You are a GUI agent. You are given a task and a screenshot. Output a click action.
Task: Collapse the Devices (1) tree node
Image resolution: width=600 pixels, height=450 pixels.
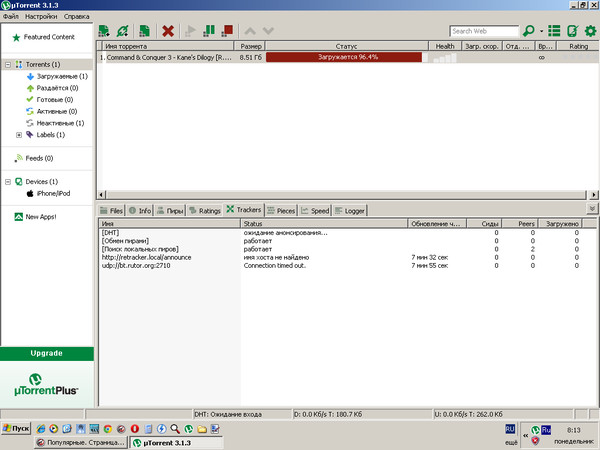[8, 182]
